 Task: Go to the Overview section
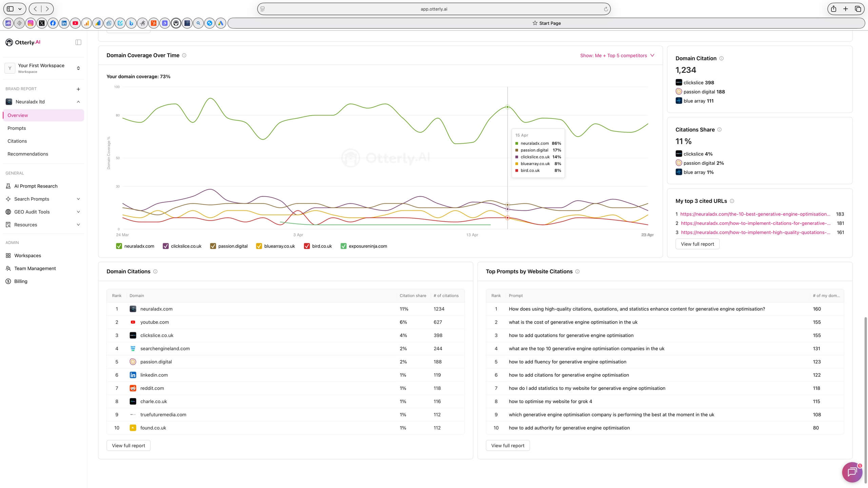tap(43, 115)
